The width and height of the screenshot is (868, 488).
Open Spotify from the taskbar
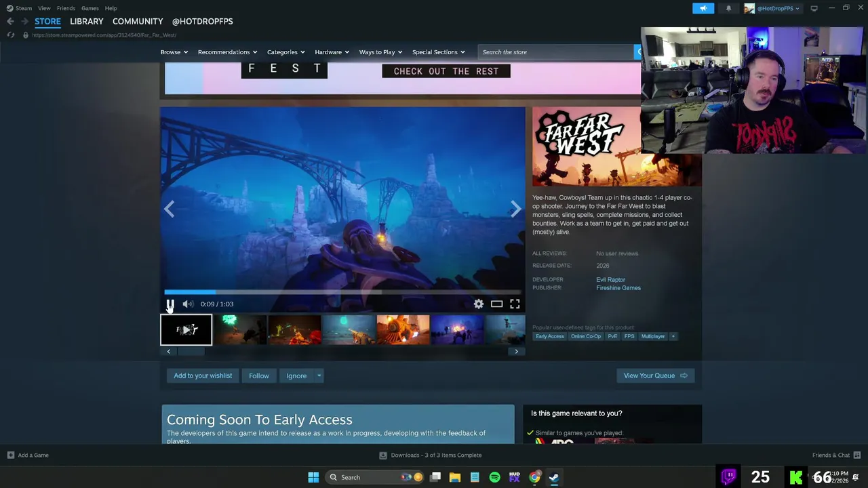click(x=495, y=477)
